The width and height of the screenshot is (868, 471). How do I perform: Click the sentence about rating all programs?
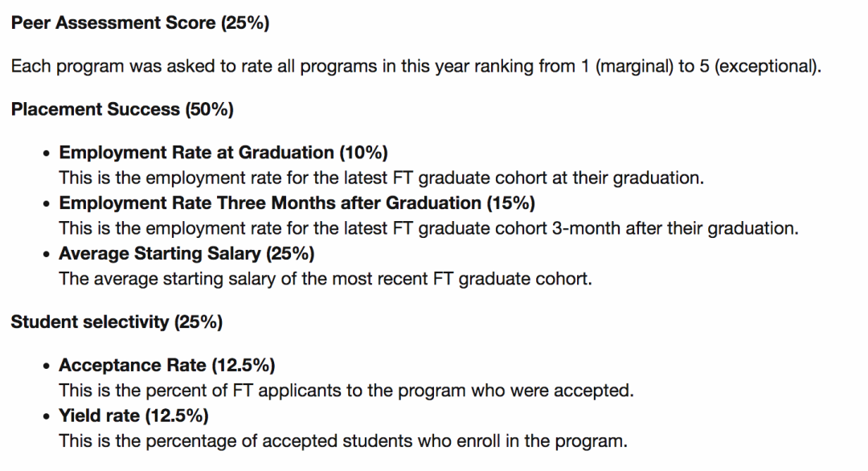[416, 66]
